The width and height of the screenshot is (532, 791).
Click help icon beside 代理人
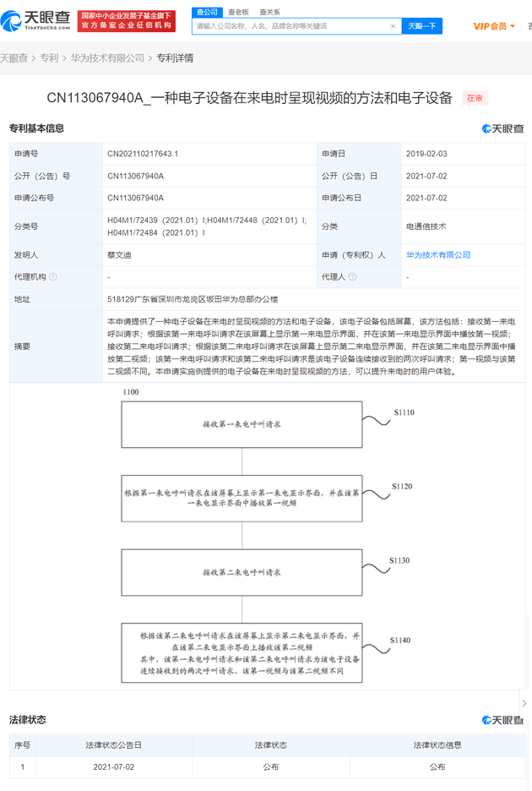352,276
